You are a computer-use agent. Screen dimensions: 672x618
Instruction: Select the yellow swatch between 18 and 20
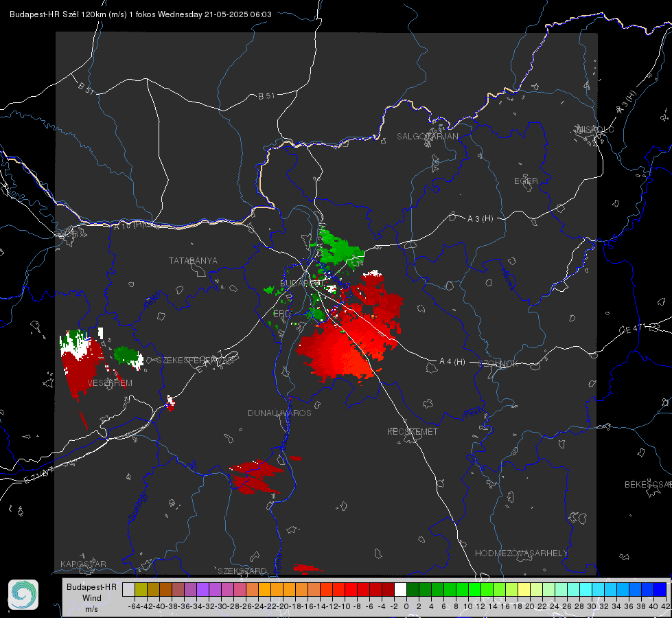click(x=524, y=589)
